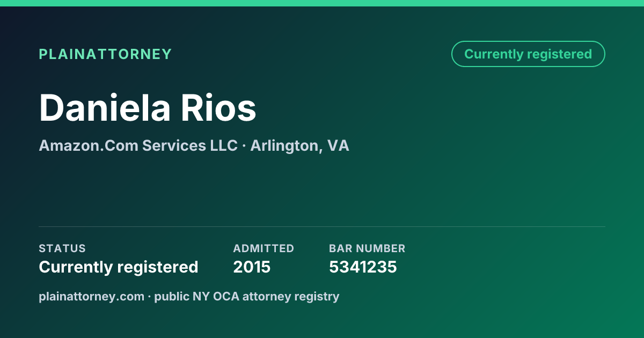This screenshot has width=644, height=338.
Task: Click public NY OCA attorney registry text
Action: (247, 296)
